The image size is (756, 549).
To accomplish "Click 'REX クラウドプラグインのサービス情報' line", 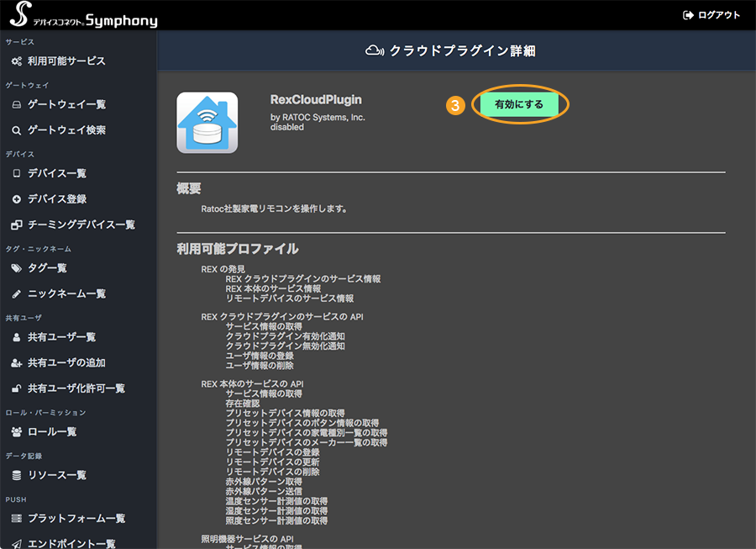I will coord(303,279).
